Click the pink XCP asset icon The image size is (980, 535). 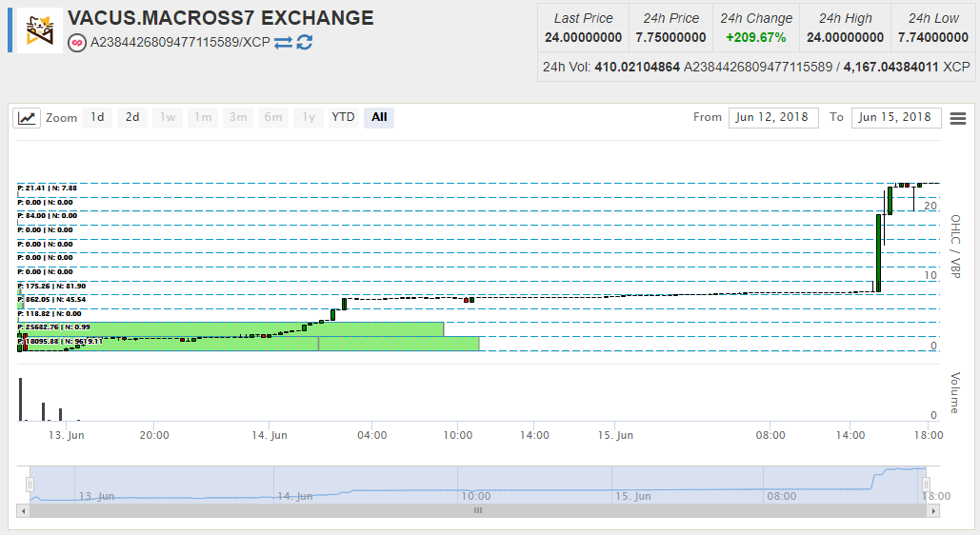pyautogui.click(x=77, y=43)
